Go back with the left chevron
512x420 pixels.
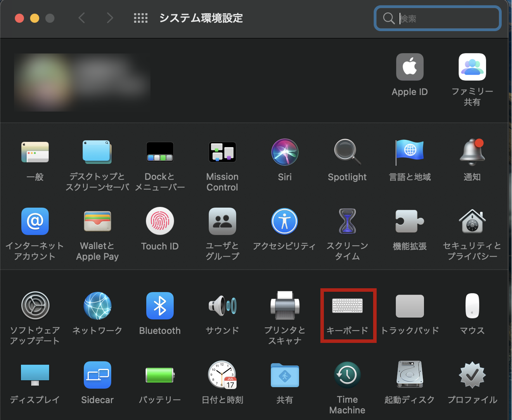[x=81, y=18]
